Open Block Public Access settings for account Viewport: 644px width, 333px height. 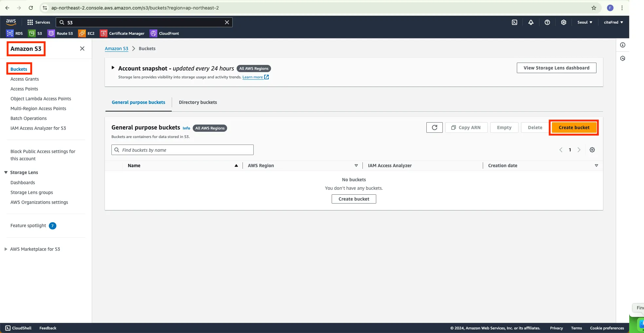tap(43, 155)
